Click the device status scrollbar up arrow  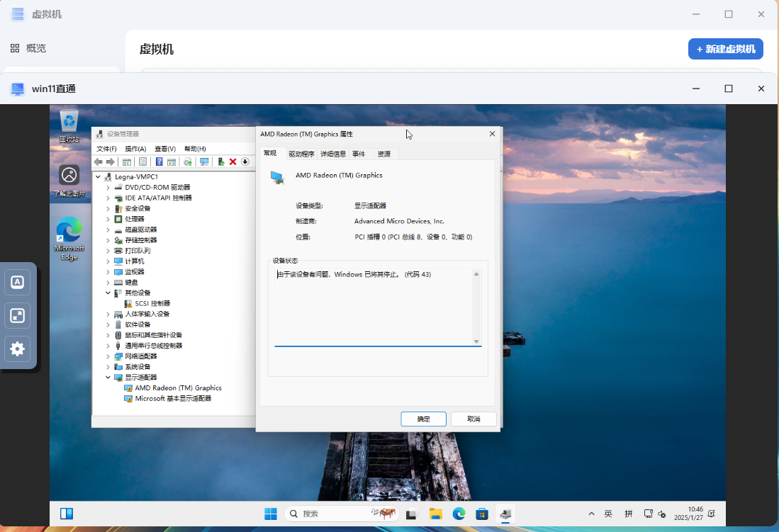tap(476, 273)
